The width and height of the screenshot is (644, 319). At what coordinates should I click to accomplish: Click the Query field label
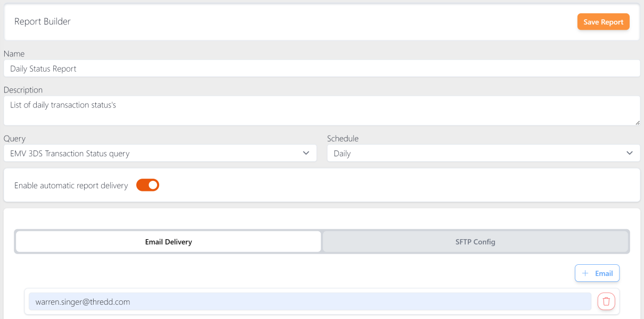point(14,138)
